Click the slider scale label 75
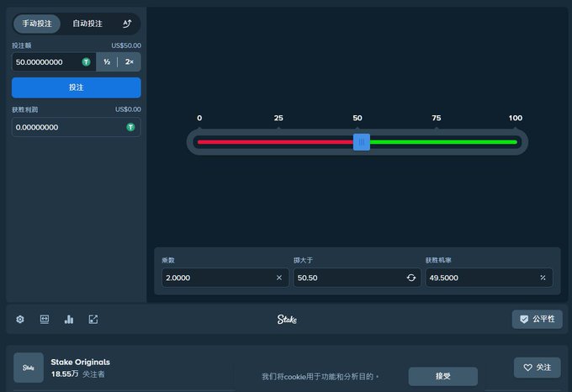This screenshot has height=392, width=572. [x=437, y=118]
